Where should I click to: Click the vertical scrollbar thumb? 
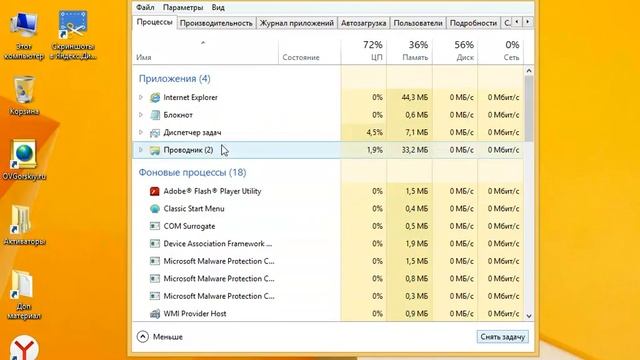tap(529, 109)
